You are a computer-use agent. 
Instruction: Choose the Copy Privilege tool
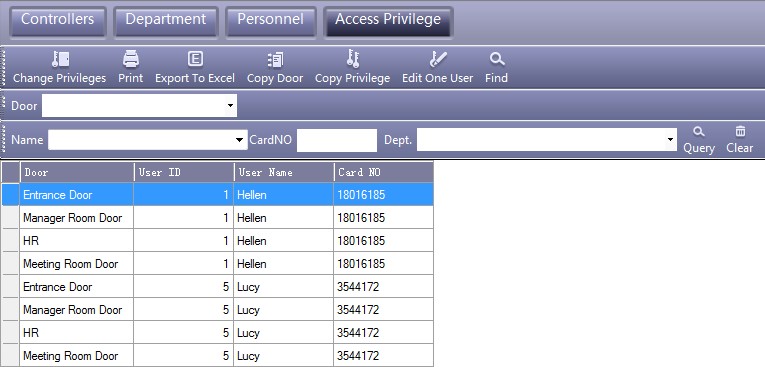click(x=352, y=68)
